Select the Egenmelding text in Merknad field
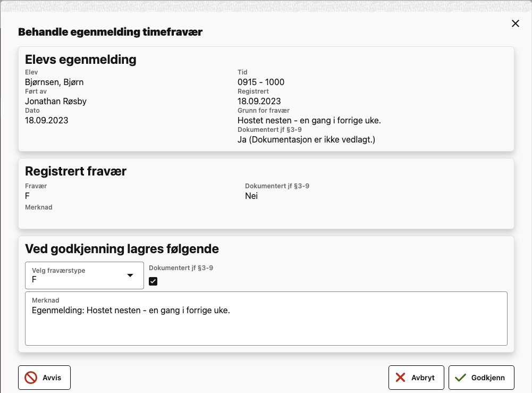Viewport: 532px width, 393px height. tap(130, 310)
